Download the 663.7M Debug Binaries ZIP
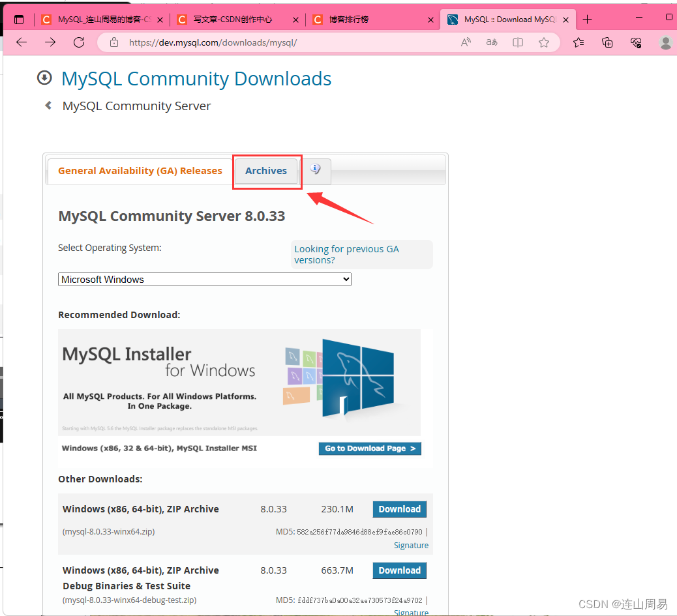Image resolution: width=677 pixels, height=616 pixels. (400, 570)
